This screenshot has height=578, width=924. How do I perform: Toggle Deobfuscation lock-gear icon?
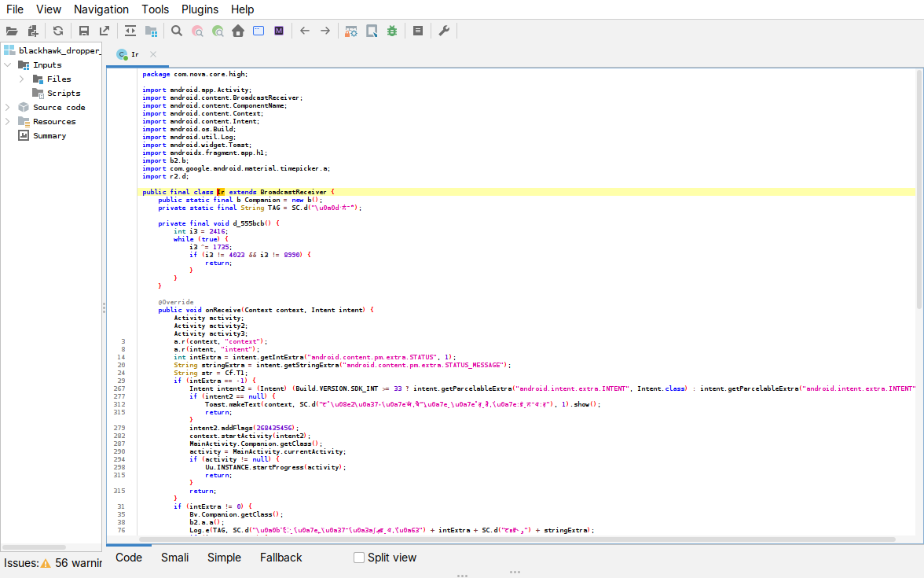click(350, 31)
